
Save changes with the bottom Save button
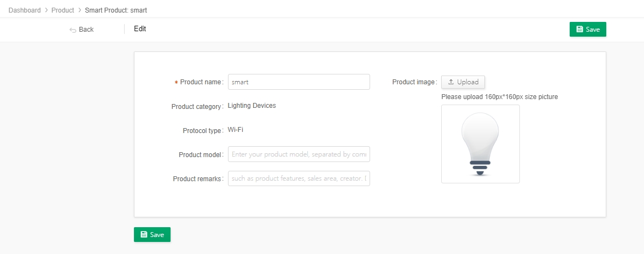(x=152, y=234)
